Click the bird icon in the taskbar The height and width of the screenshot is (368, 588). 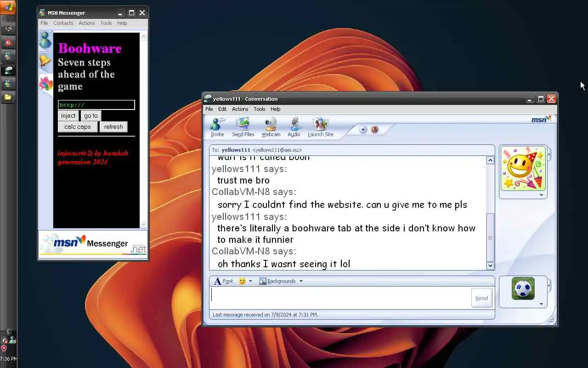click(8, 29)
